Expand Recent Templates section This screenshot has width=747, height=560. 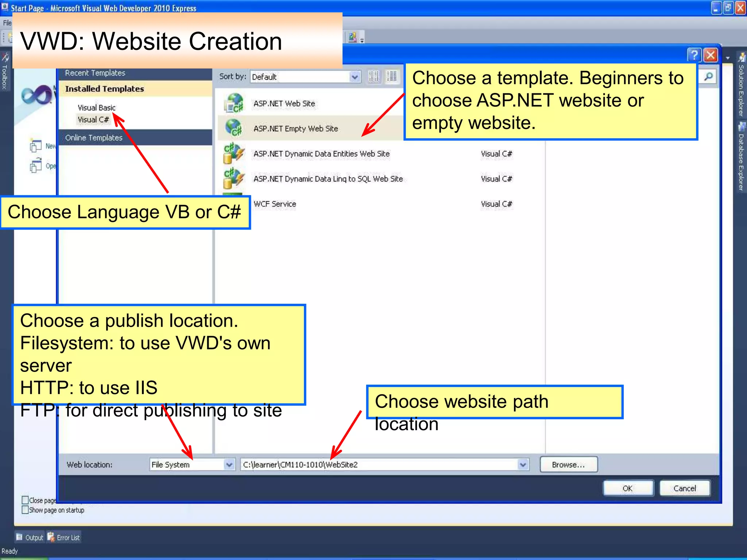pos(135,73)
